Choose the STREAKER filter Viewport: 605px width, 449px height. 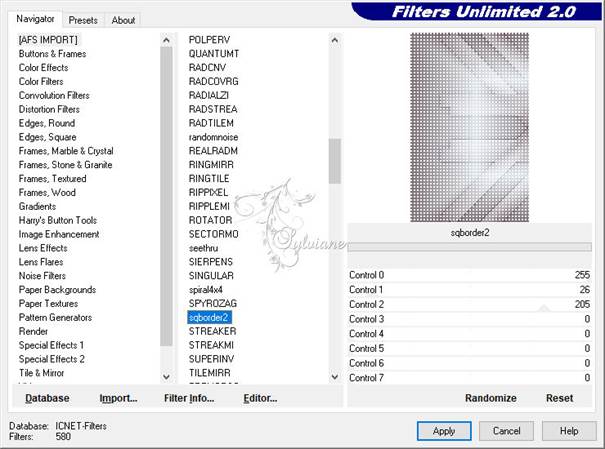pos(212,331)
